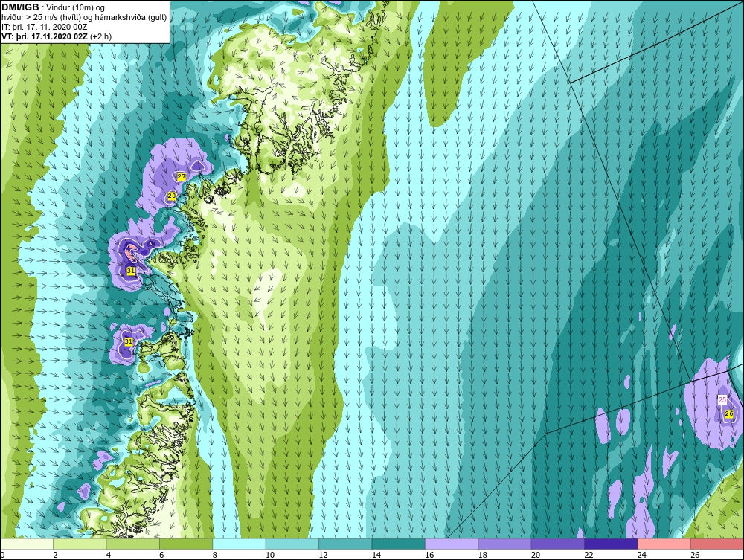This screenshot has width=744, height=560.
Task: Click the scale tick number 6
Action: (x=161, y=555)
